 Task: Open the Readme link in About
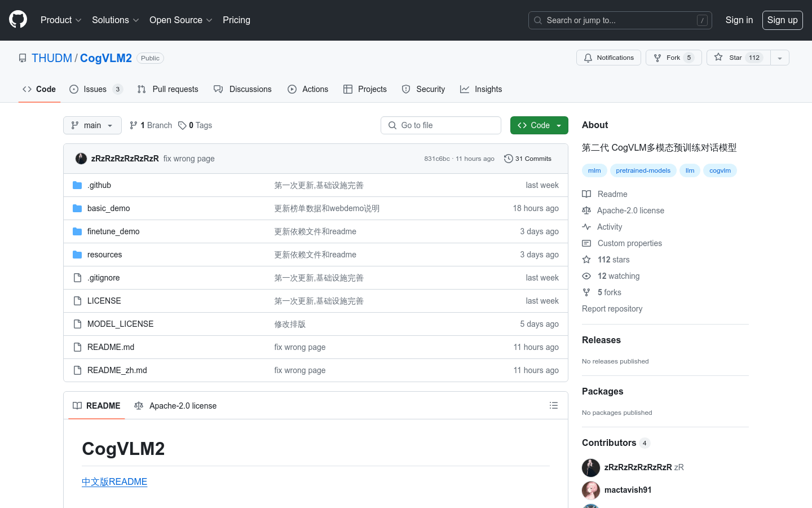pyautogui.click(x=605, y=194)
